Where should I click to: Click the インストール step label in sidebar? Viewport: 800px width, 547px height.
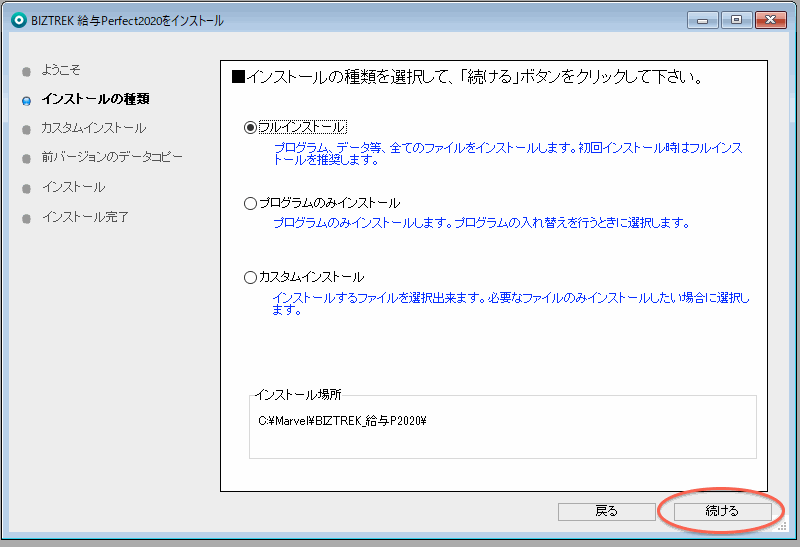(73, 187)
